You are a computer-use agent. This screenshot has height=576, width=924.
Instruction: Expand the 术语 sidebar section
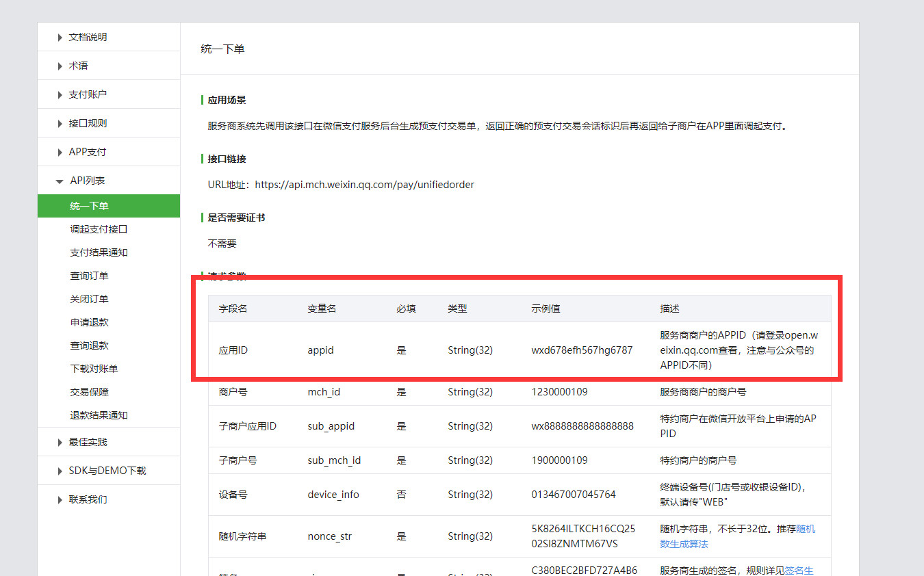click(x=78, y=66)
